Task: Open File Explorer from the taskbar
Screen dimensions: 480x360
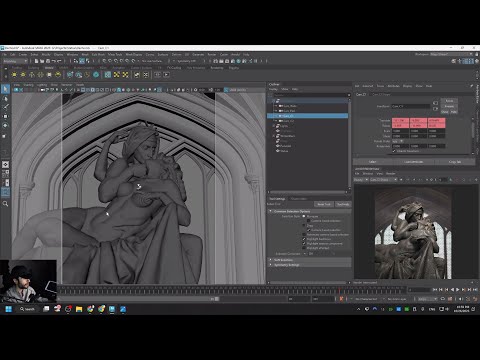Action: pos(79,309)
